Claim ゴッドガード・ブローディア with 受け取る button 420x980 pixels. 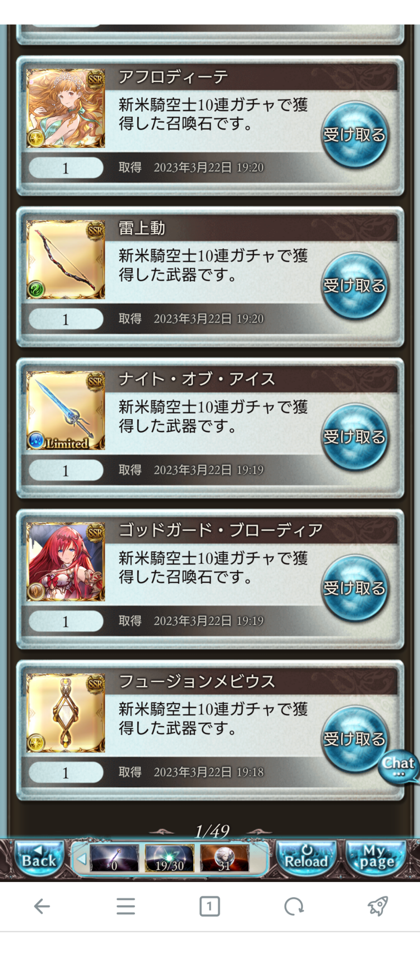pos(354,588)
